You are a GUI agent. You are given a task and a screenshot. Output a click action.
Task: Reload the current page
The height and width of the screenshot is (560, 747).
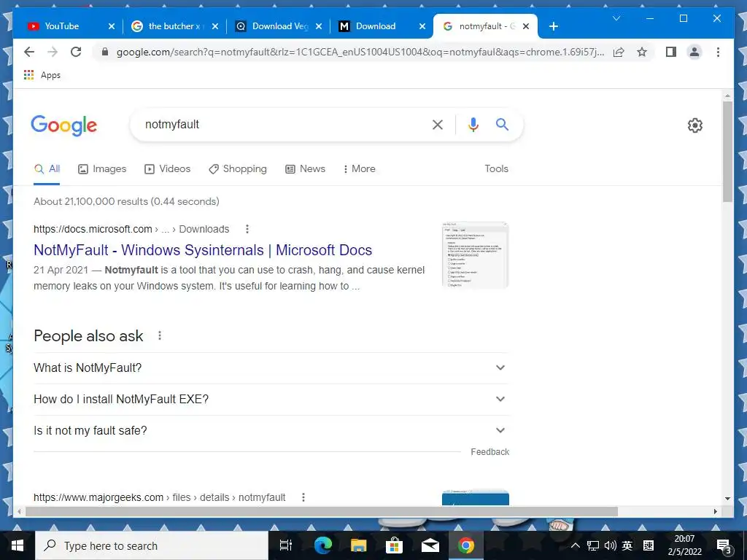pyautogui.click(x=76, y=52)
